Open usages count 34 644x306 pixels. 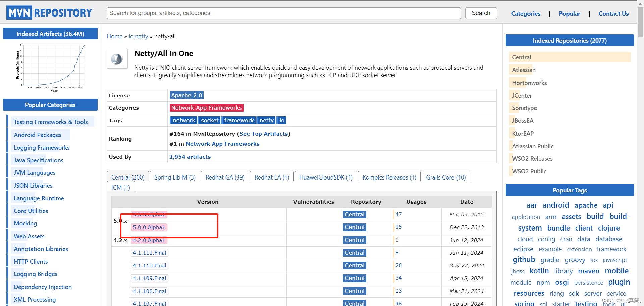(x=398, y=278)
